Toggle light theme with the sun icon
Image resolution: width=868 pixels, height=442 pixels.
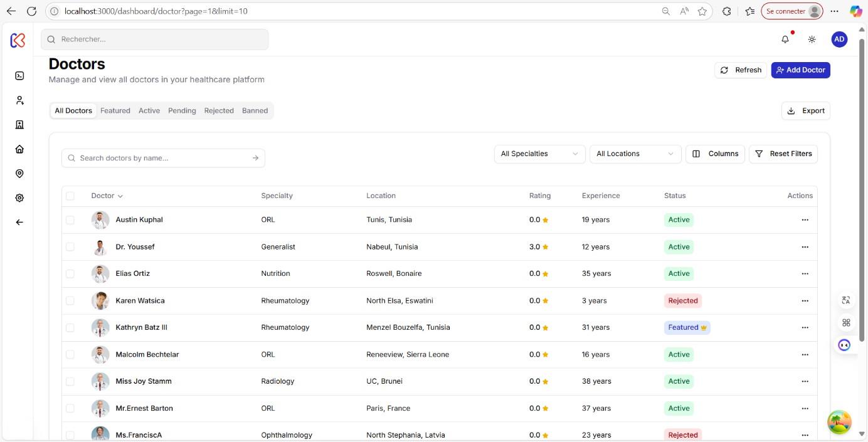coord(812,39)
